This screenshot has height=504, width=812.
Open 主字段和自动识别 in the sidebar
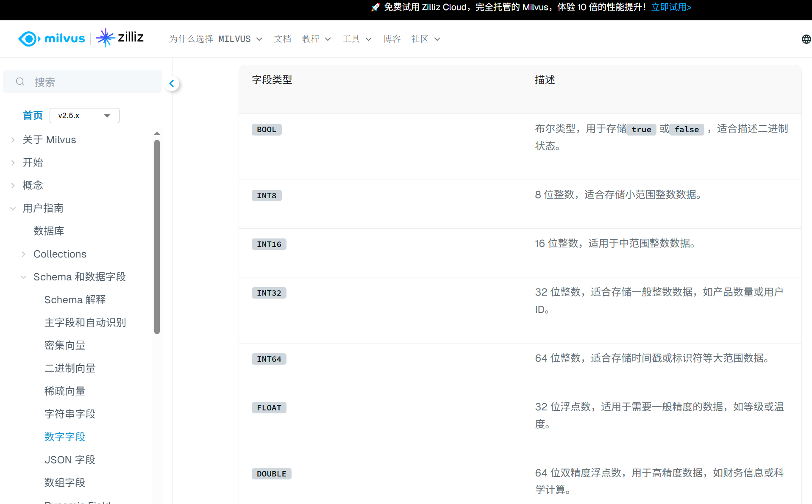click(x=85, y=322)
